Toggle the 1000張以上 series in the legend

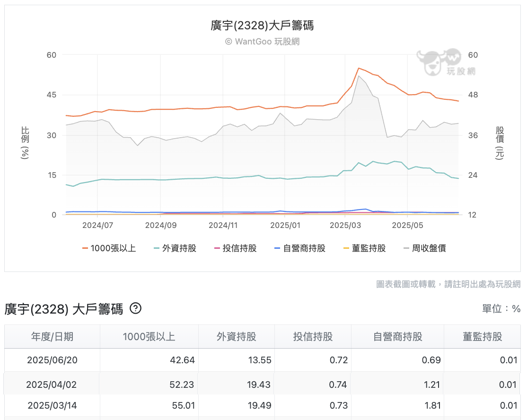coord(109,248)
